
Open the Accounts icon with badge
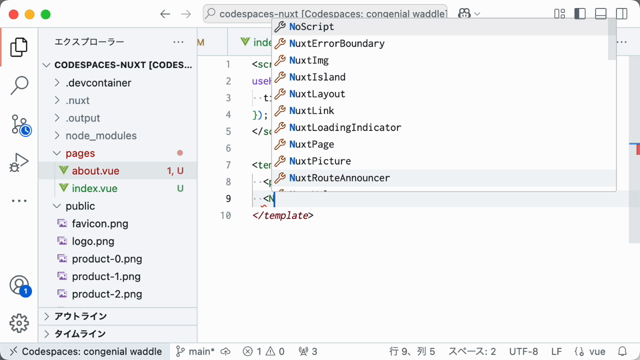20,286
